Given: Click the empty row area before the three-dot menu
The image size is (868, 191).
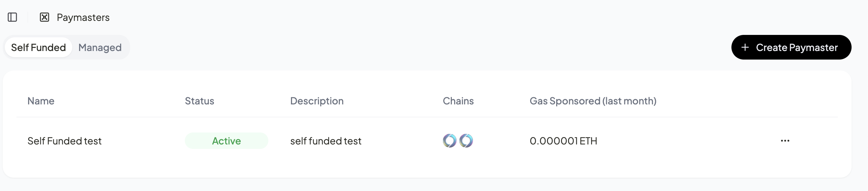Looking at the screenshot, I should click(688, 141).
